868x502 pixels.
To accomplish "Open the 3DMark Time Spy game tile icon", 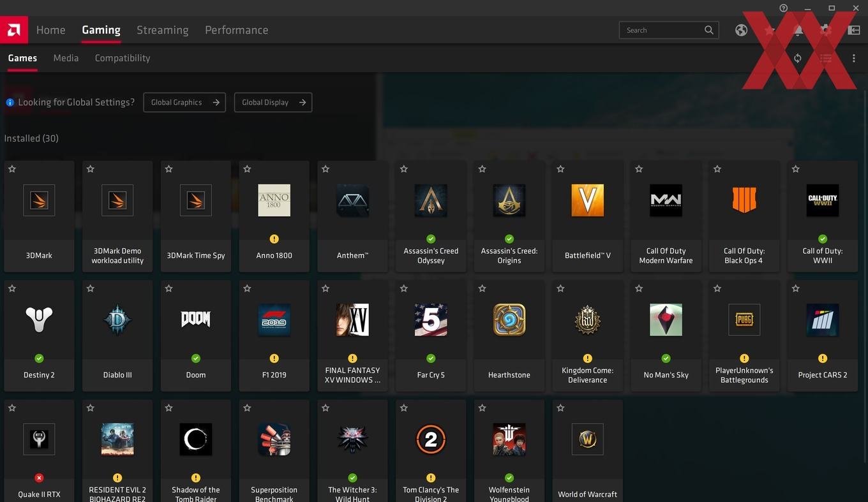I will 195,200.
